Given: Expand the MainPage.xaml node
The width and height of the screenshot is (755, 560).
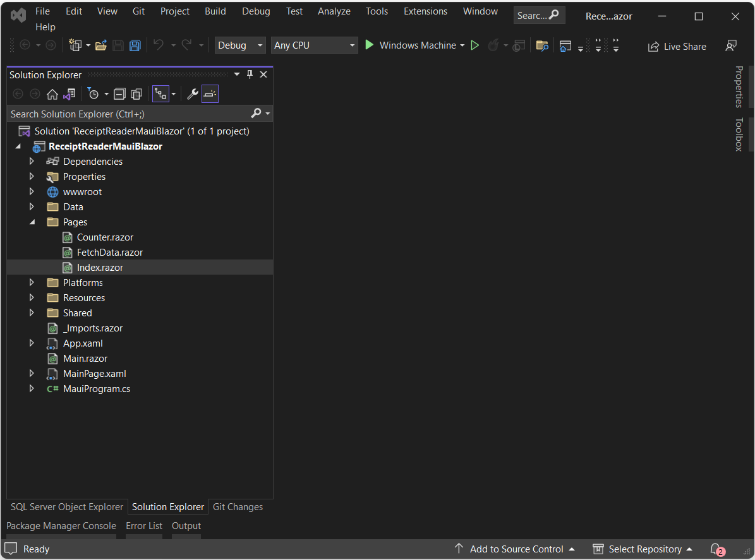Looking at the screenshot, I should 32,373.
